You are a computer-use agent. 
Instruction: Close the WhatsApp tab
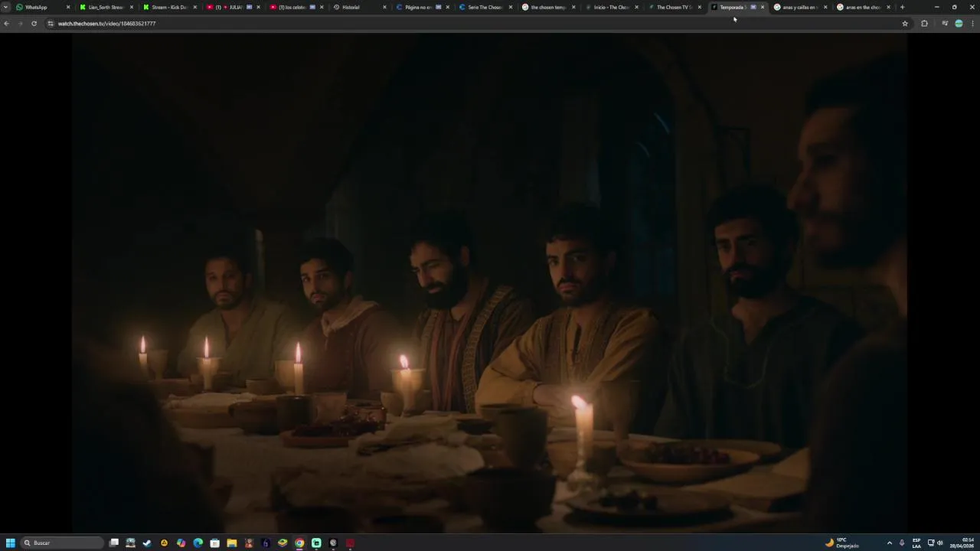pos(68,7)
